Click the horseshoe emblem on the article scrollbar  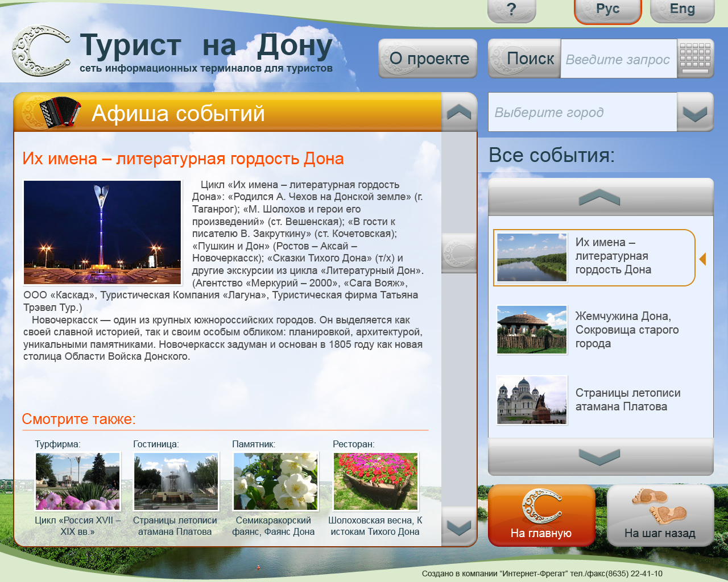click(460, 255)
